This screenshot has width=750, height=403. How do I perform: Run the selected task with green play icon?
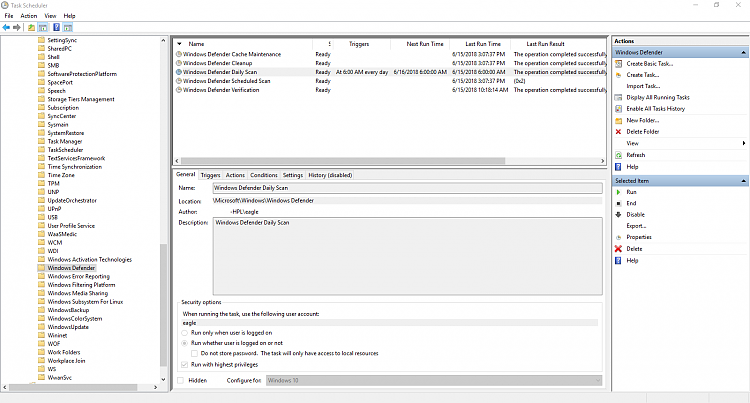(619, 192)
